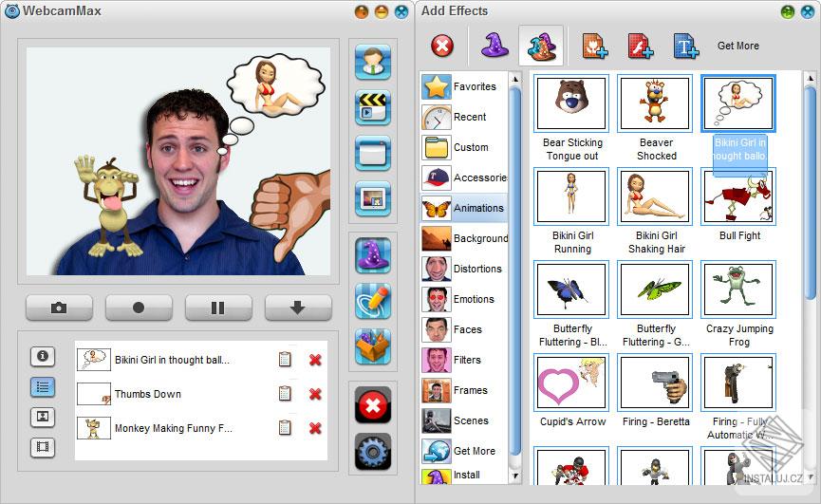Select the blue Butterfly Fluttering effect
821x504 pixels.
point(571,289)
